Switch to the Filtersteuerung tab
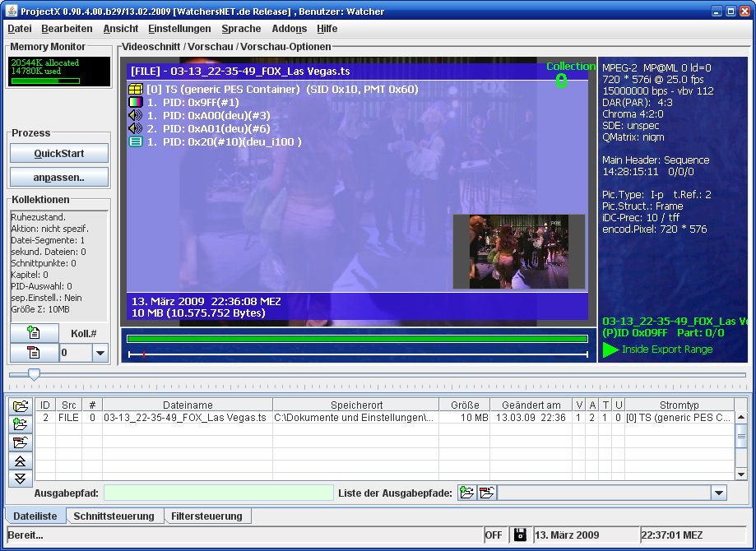This screenshot has width=756, height=551. pos(206,516)
